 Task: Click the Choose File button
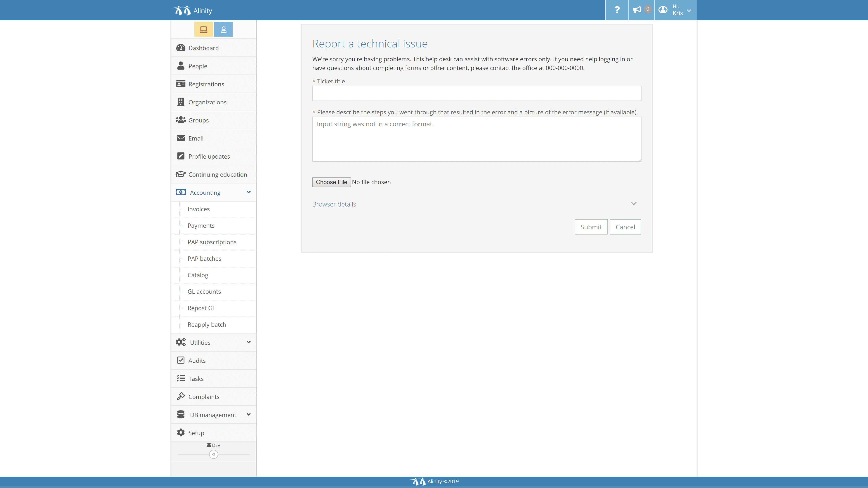[331, 182]
